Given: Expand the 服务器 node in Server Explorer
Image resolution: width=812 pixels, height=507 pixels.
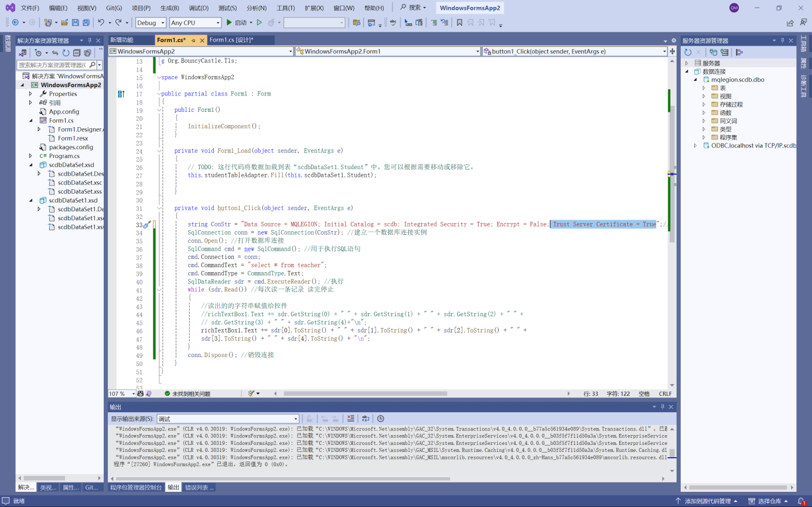Looking at the screenshot, I should click(x=687, y=63).
